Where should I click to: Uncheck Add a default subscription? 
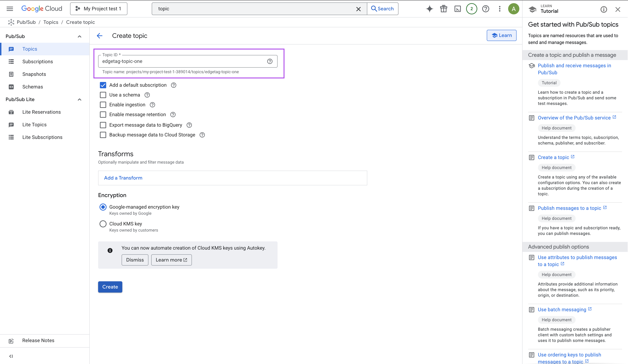(103, 85)
